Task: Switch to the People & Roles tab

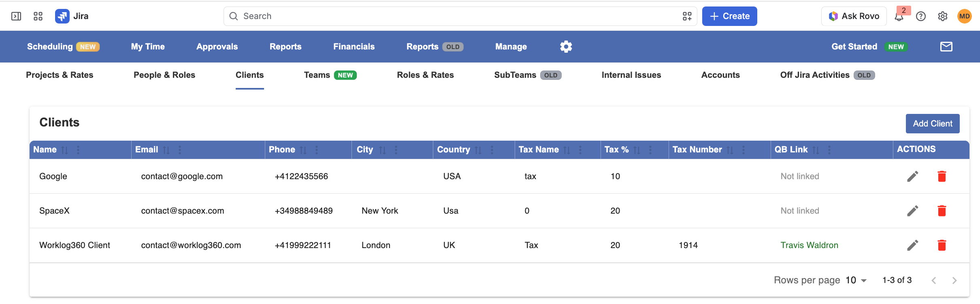Action: coord(164,75)
